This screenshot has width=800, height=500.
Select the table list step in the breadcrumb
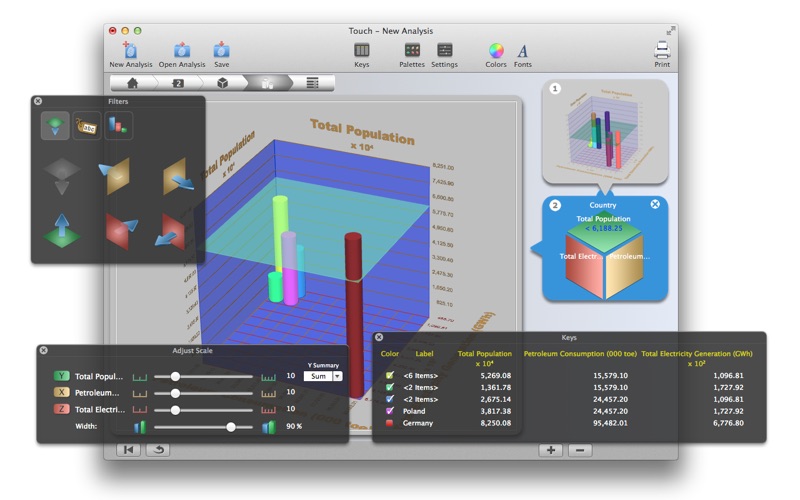point(312,83)
